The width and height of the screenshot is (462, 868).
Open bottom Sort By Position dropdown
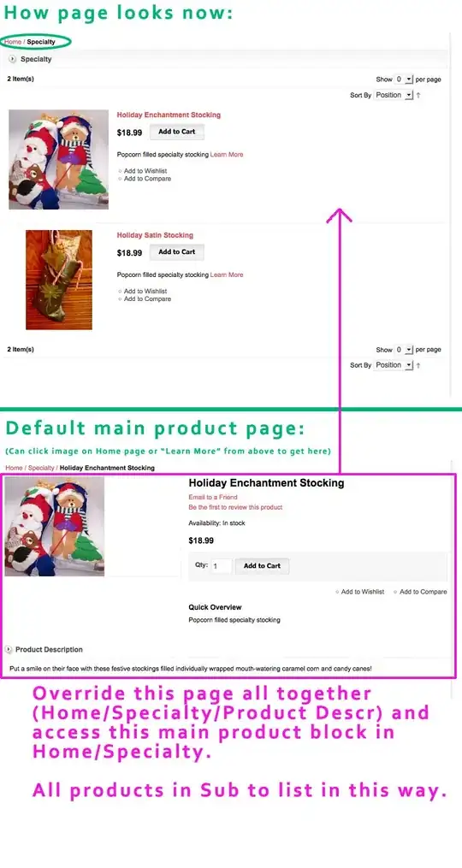coord(394,365)
